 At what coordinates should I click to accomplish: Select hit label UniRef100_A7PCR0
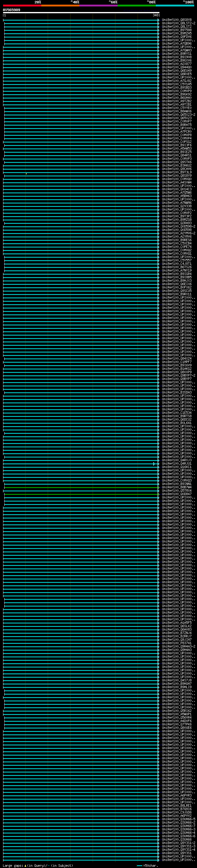177,131
